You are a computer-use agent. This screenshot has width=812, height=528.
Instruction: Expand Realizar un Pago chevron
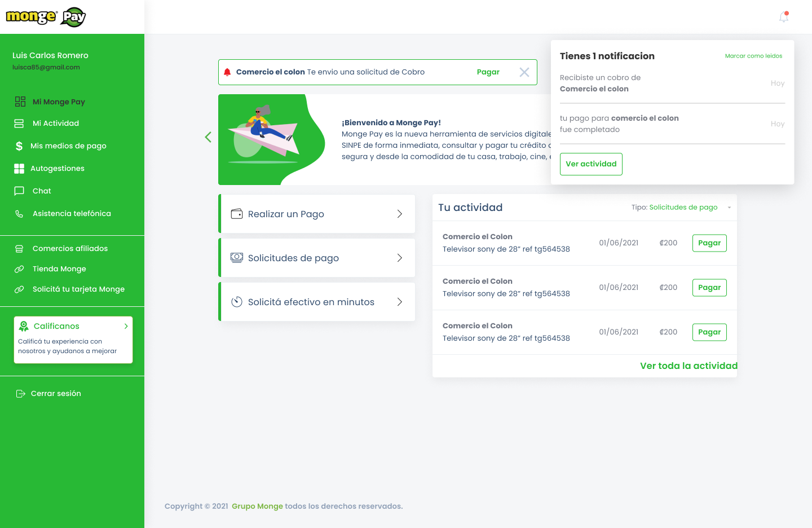click(x=400, y=214)
